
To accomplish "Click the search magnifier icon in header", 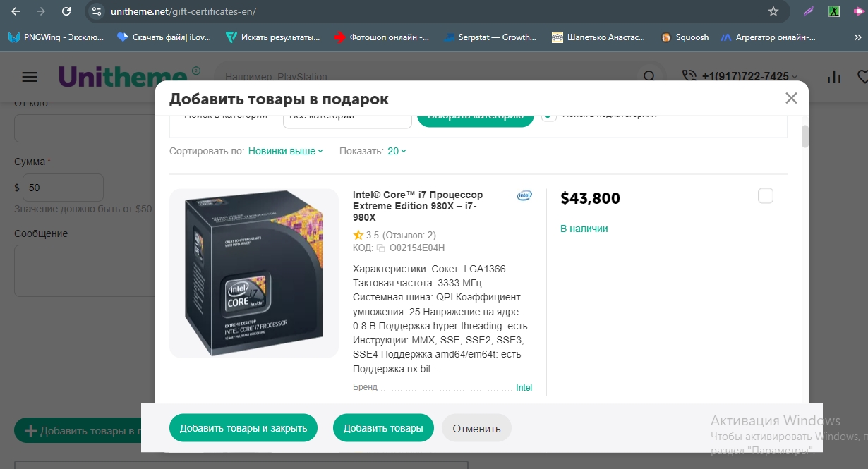I will coord(648,76).
